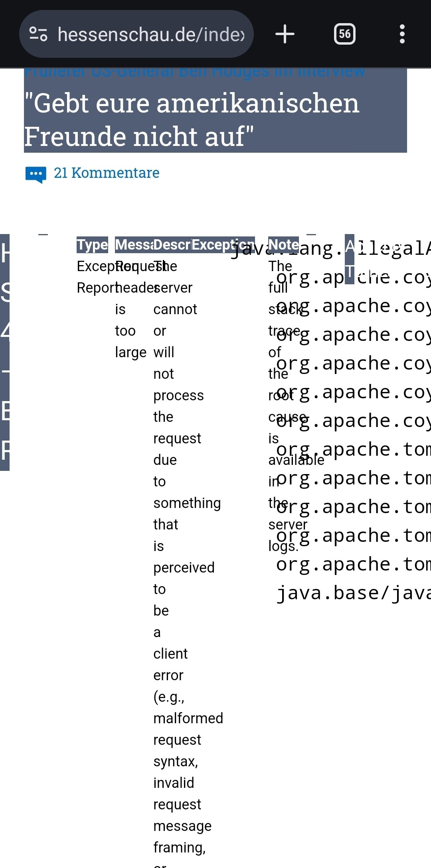The image size is (431, 868).
Task: Focus the hessenschau.de address field
Action: [x=136, y=34]
